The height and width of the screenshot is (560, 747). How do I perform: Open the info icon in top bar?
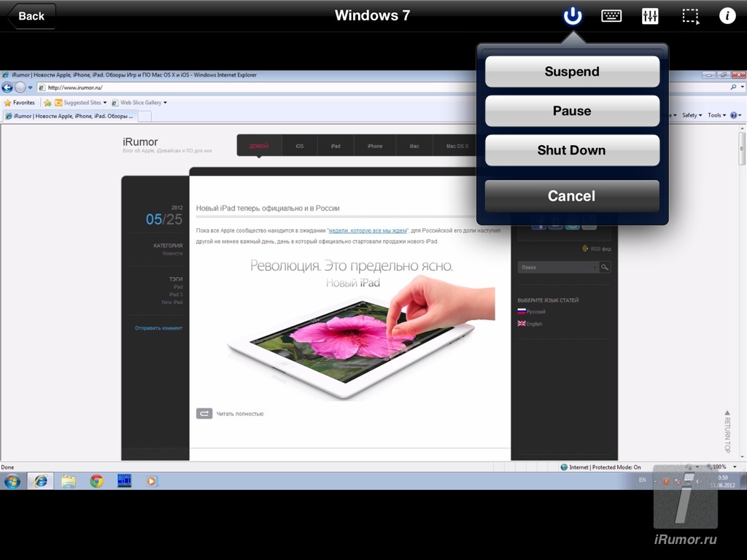(727, 16)
